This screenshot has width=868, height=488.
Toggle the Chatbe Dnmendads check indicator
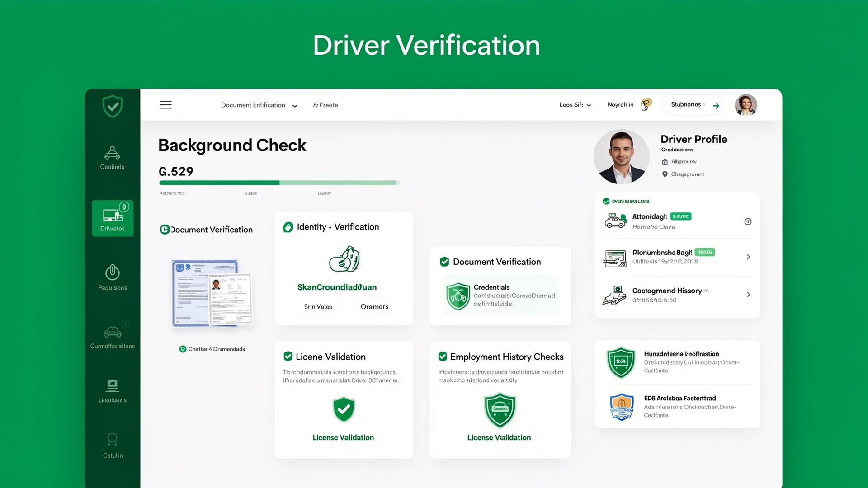(183, 349)
